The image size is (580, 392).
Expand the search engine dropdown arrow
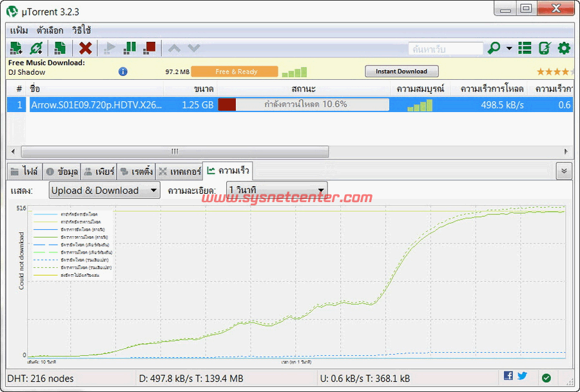click(x=509, y=48)
